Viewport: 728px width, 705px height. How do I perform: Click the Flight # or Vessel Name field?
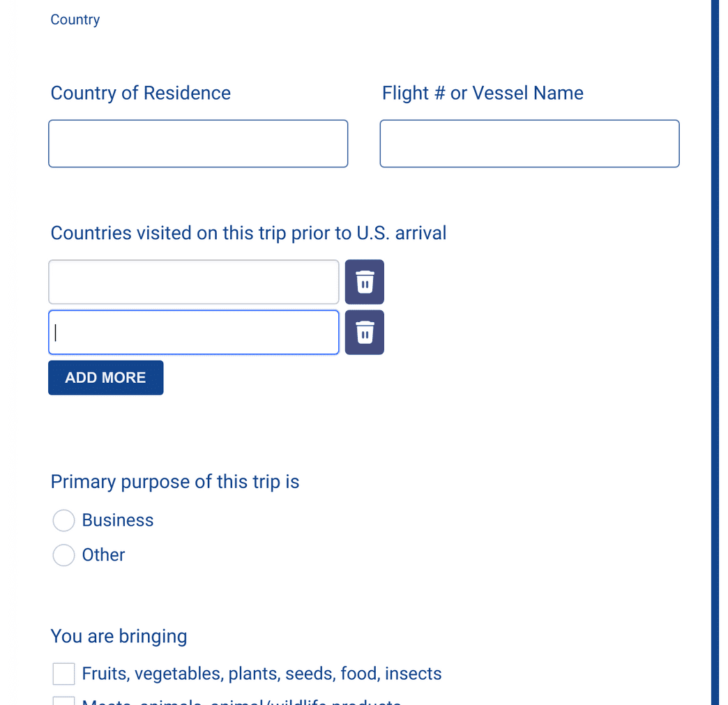click(529, 143)
